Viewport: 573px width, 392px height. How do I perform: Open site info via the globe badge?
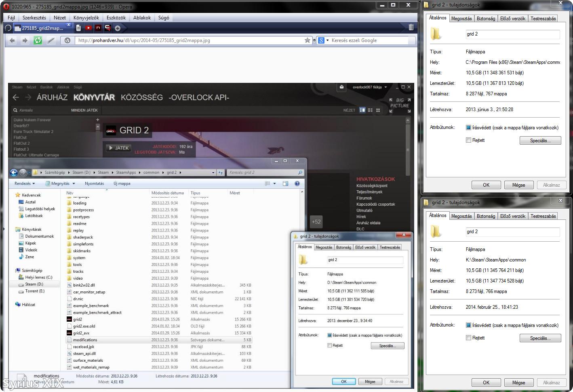[x=67, y=40]
